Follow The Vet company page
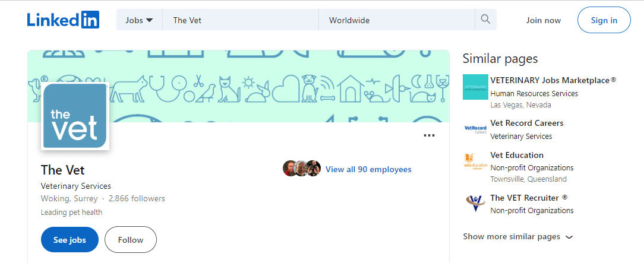This screenshot has width=644, height=263. coord(131,240)
